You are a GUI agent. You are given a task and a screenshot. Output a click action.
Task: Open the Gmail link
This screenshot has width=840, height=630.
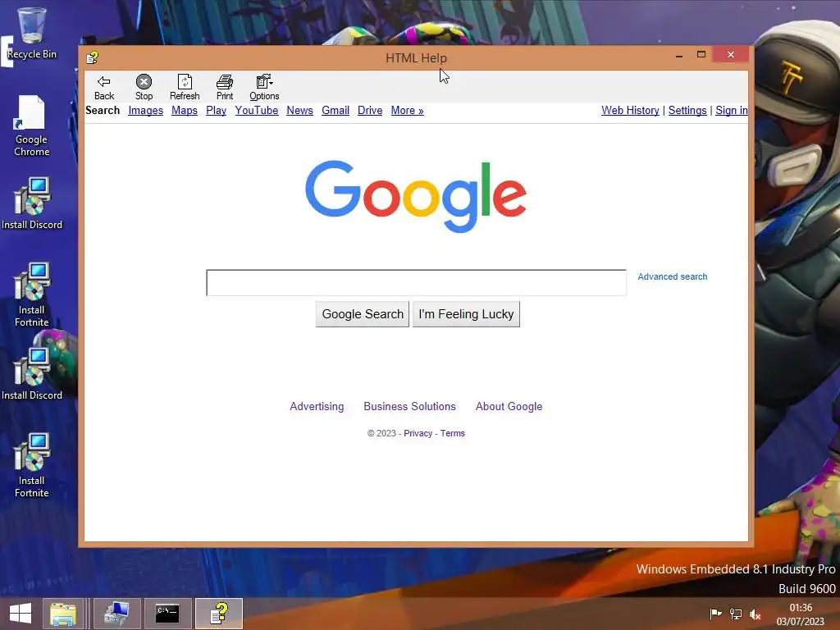click(x=336, y=111)
